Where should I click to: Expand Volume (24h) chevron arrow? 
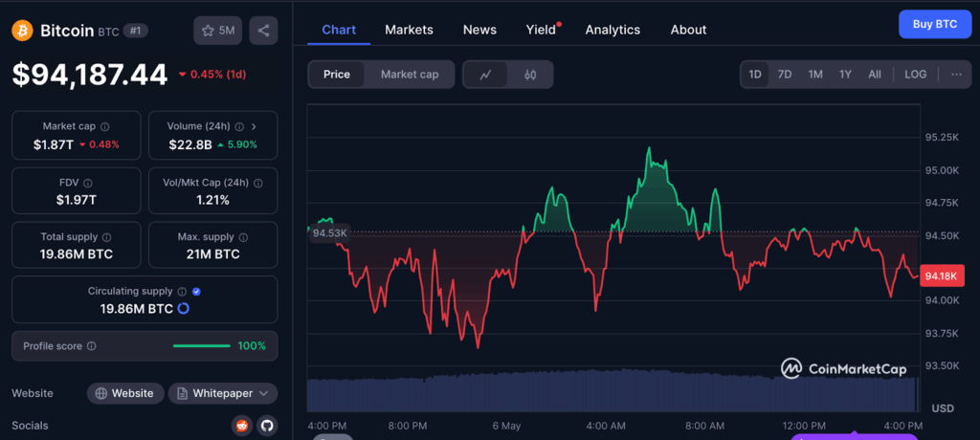(253, 126)
